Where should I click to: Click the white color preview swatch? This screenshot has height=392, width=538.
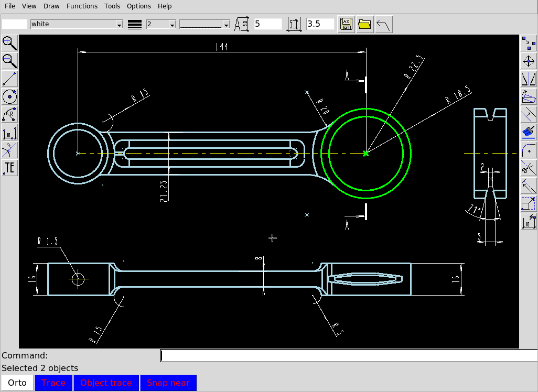[14, 24]
